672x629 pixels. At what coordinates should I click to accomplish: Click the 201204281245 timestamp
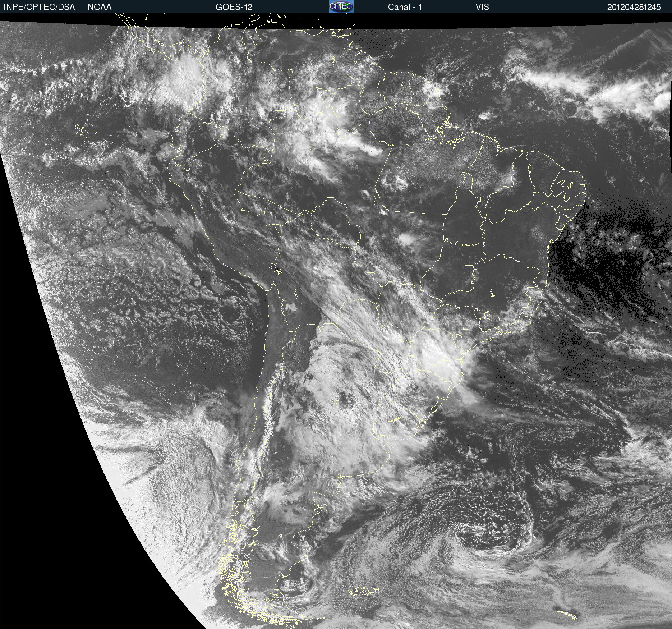634,7
